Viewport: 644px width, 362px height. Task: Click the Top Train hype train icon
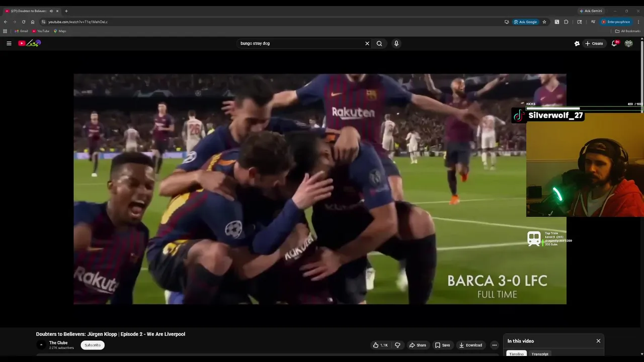534,239
